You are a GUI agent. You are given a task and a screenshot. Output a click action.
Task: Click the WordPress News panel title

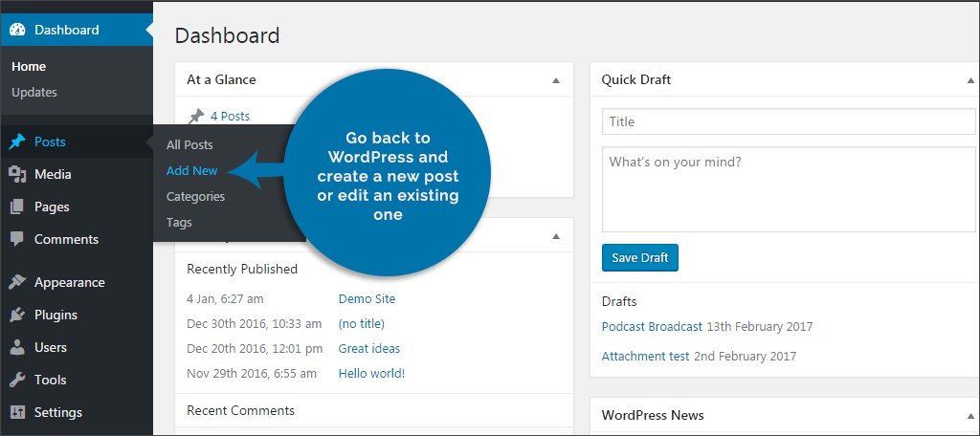[x=653, y=415]
